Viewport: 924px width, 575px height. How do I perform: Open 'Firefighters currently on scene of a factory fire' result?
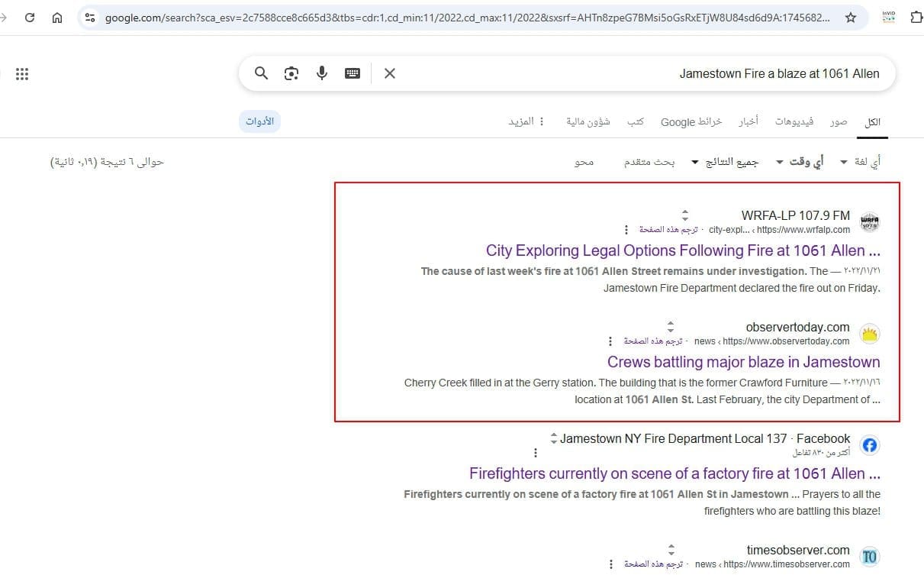click(674, 473)
